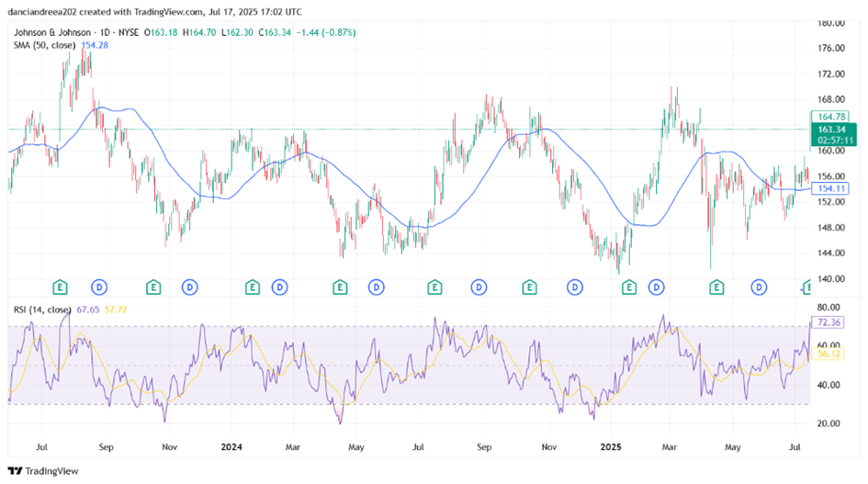The height and width of the screenshot is (484, 868).
Task: Click the earnings marker in April 2024
Action: (x=339, y=287)
